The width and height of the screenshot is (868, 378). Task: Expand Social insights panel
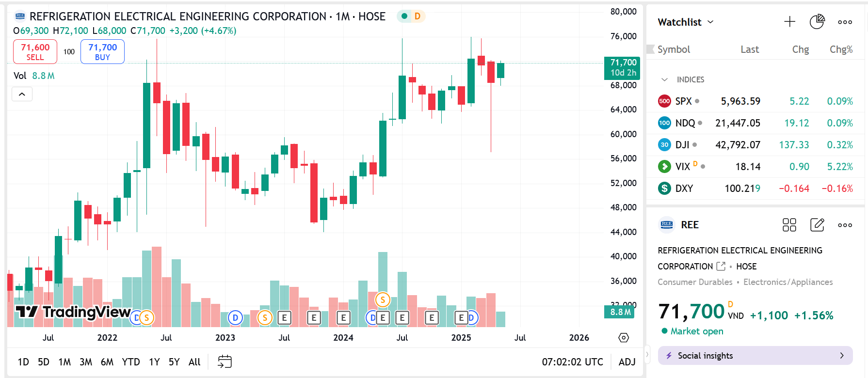coord(755,356)
